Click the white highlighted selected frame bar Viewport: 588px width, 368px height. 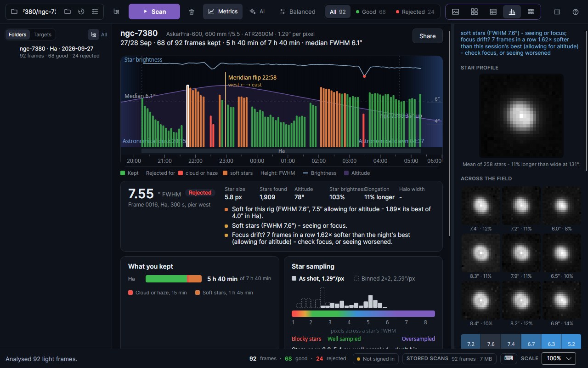[x=188, y=116]
